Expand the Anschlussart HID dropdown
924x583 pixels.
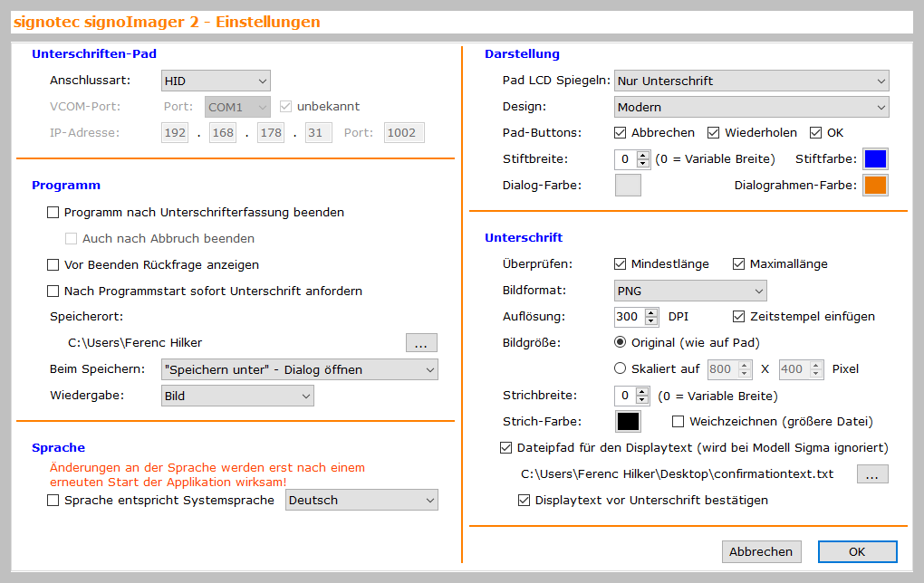(216, 81)
